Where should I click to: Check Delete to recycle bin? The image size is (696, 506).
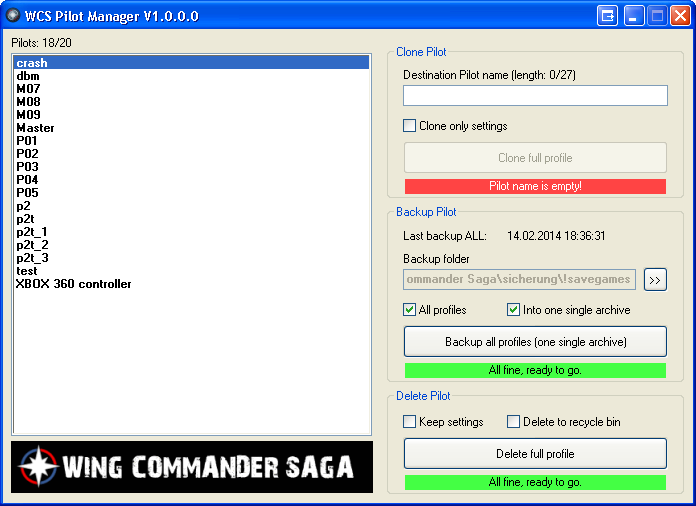pos(514,422)
